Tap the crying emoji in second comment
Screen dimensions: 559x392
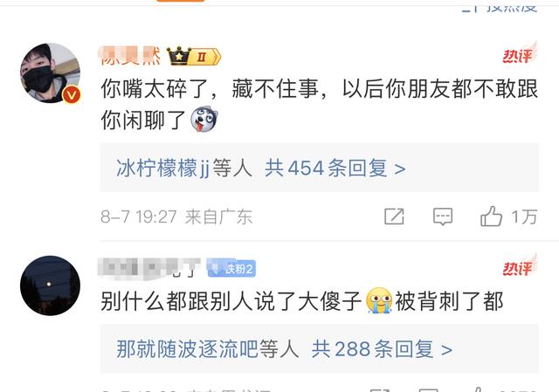(x=378, y=301)
